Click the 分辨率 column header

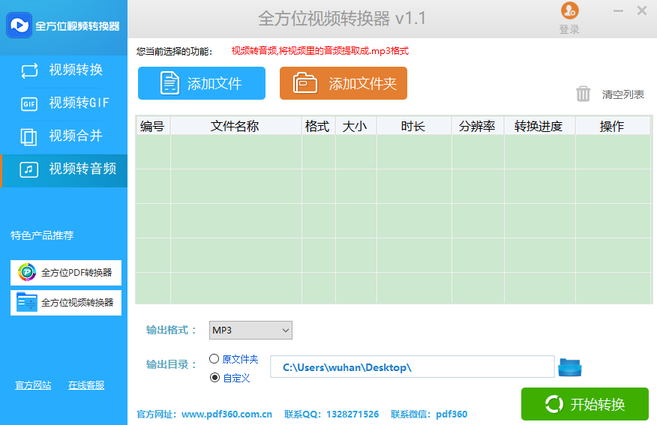[x=477, y=126]
